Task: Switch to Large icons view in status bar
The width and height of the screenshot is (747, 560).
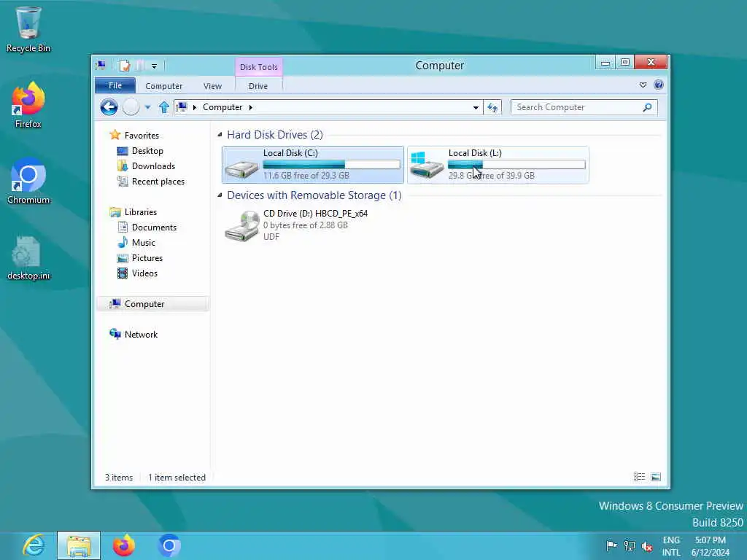Action: coord(656,477)
